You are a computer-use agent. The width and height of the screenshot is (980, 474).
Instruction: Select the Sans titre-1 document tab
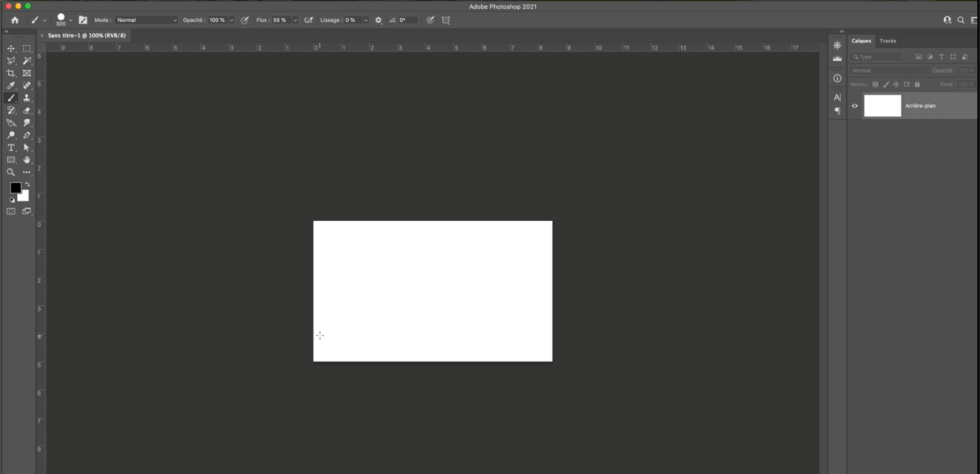click(x=87, y=36)
